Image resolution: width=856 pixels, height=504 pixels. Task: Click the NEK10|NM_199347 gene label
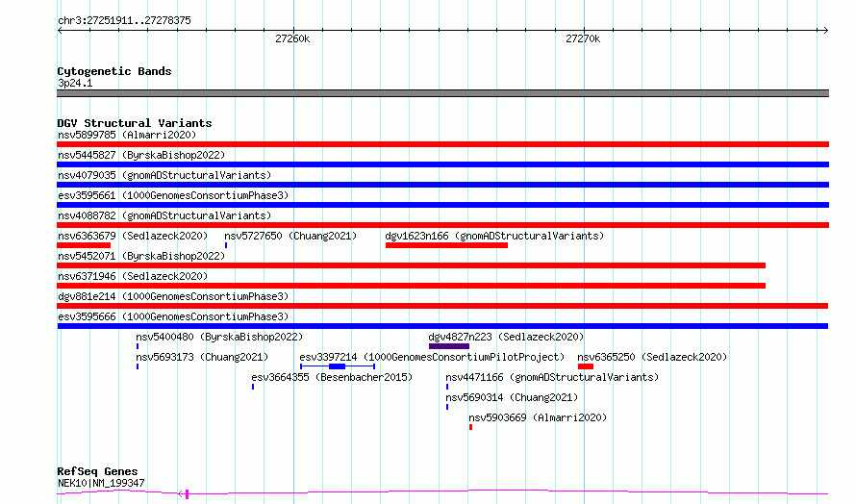pyautogui.click(x=101, y=483)
